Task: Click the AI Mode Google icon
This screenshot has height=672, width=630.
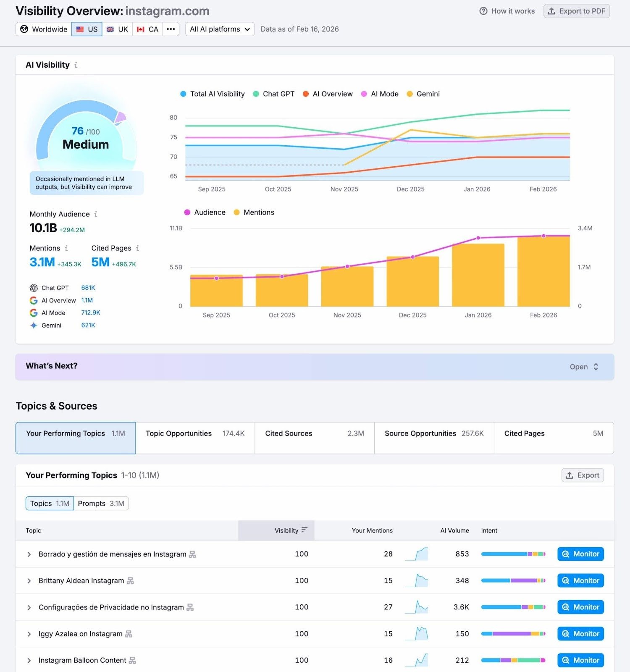Action: coord(34,312)
